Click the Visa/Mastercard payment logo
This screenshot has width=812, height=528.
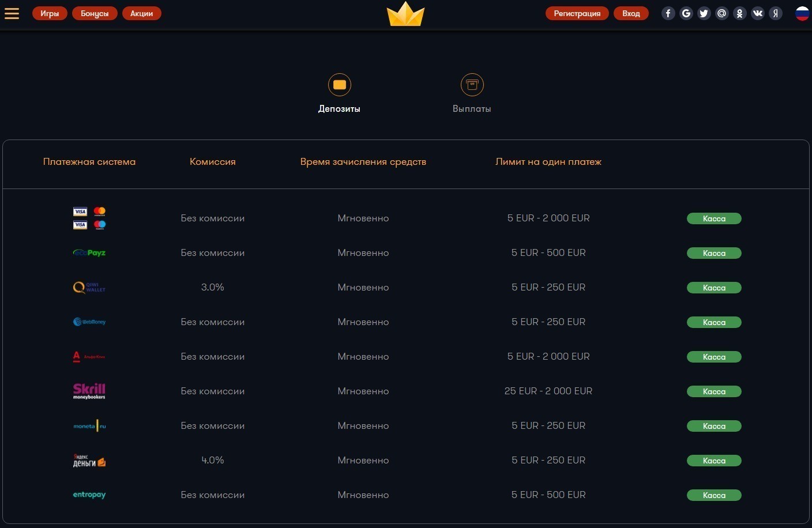[x=89, y=218]
